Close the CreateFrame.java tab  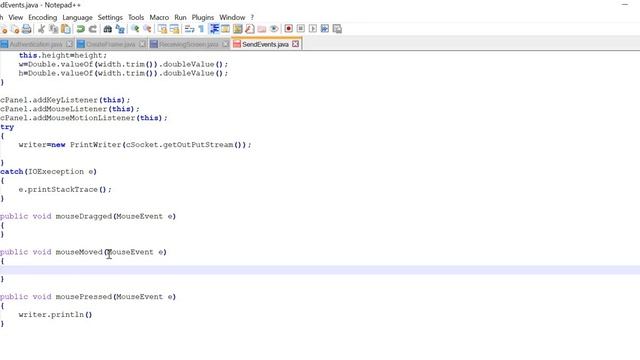click(x=142, y=44)
